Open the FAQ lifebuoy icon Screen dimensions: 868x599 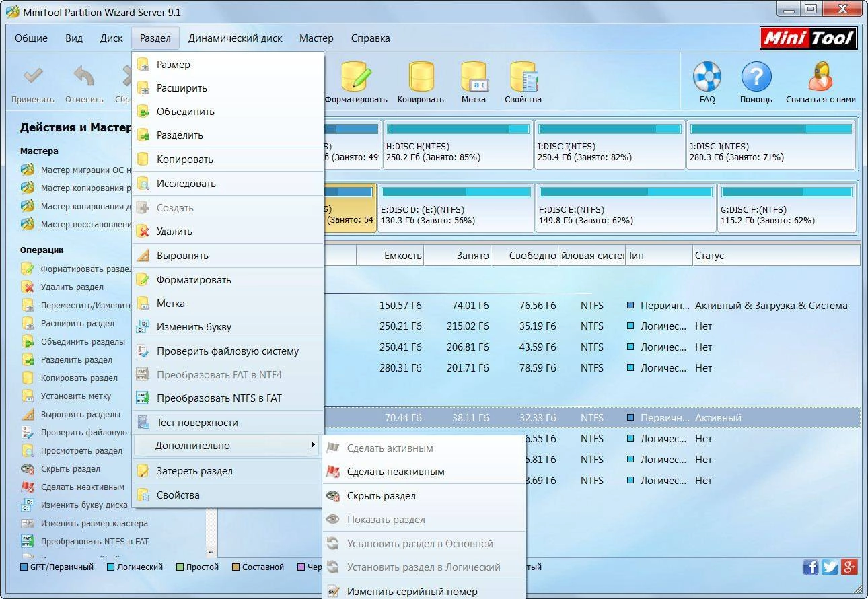coord(707,77)
